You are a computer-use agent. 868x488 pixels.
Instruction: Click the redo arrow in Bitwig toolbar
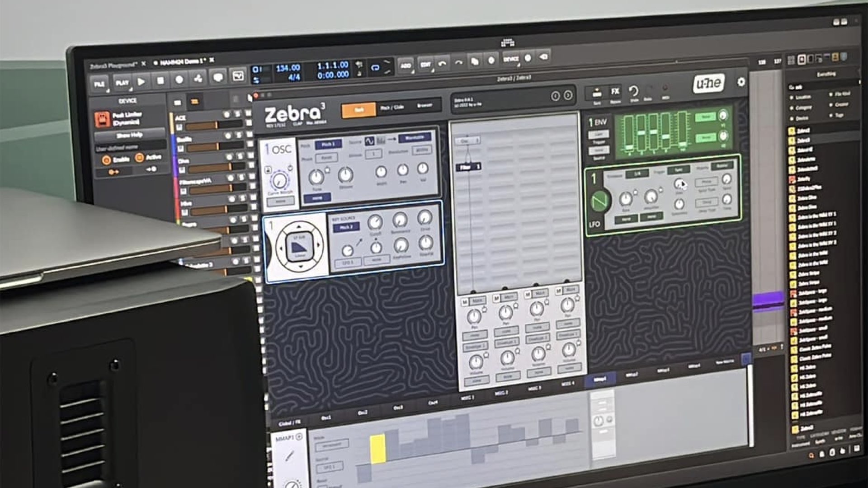pyautogui.click(x=458, y=63)
